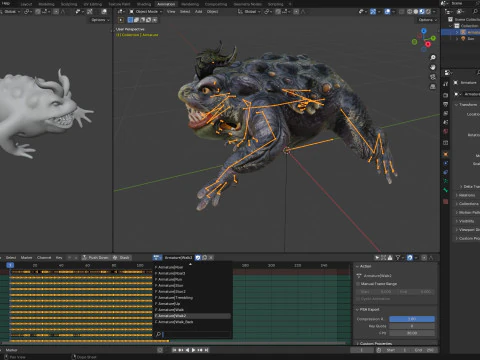Open viewport Global orientation dropdown
This screenshot has width=480, height=360.
point(249,11)
